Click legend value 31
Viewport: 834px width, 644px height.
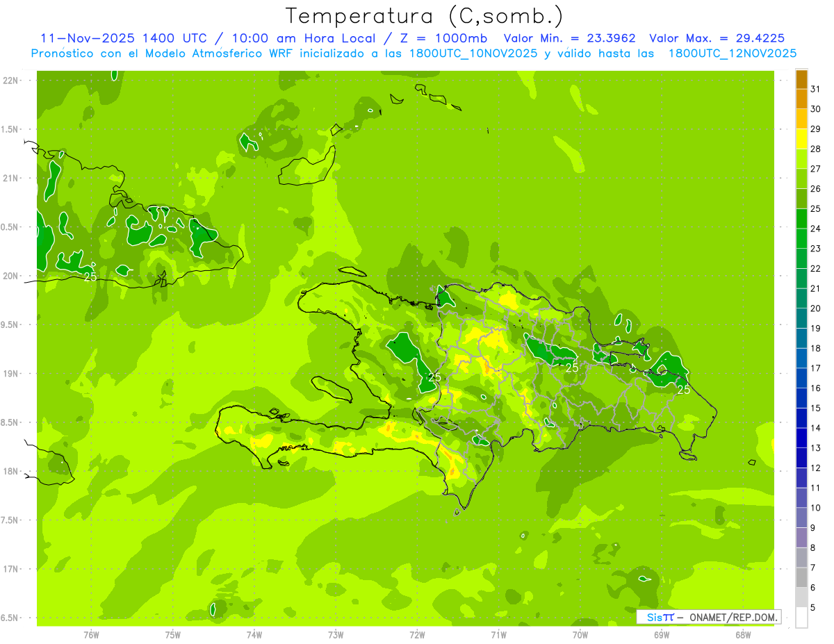[815, 90]
